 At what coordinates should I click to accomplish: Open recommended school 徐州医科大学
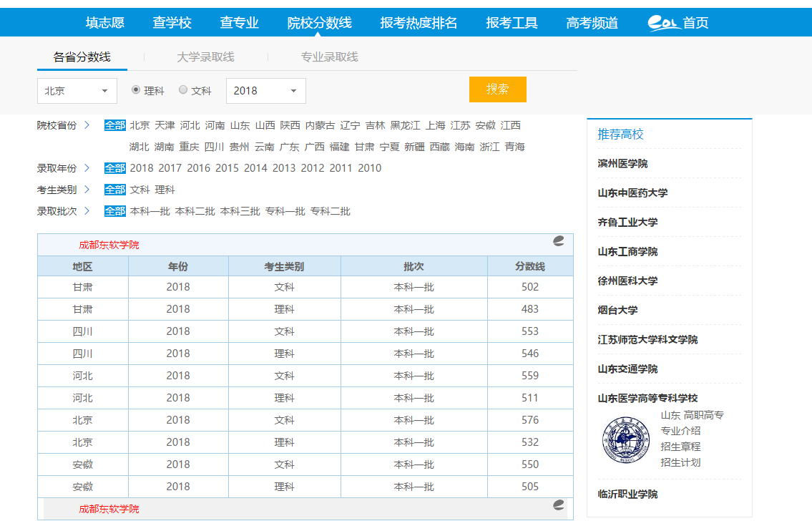[627, 281]
